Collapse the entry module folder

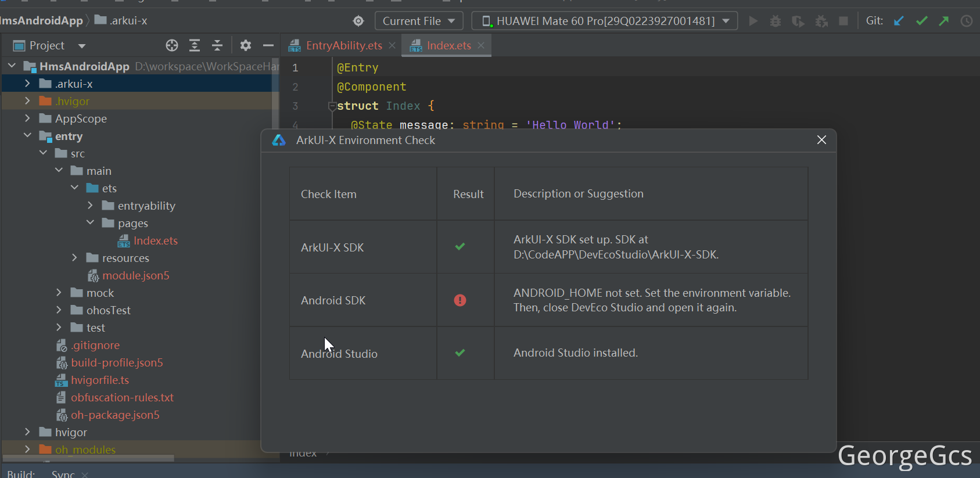[x=27, y=136]
